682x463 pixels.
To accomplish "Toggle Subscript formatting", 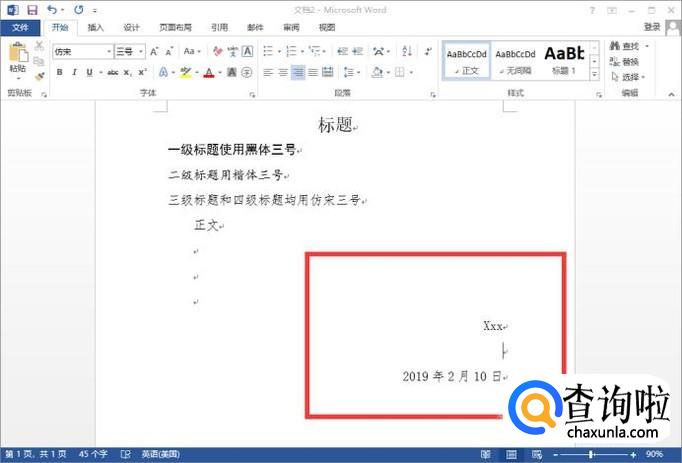I will (127, 72).
